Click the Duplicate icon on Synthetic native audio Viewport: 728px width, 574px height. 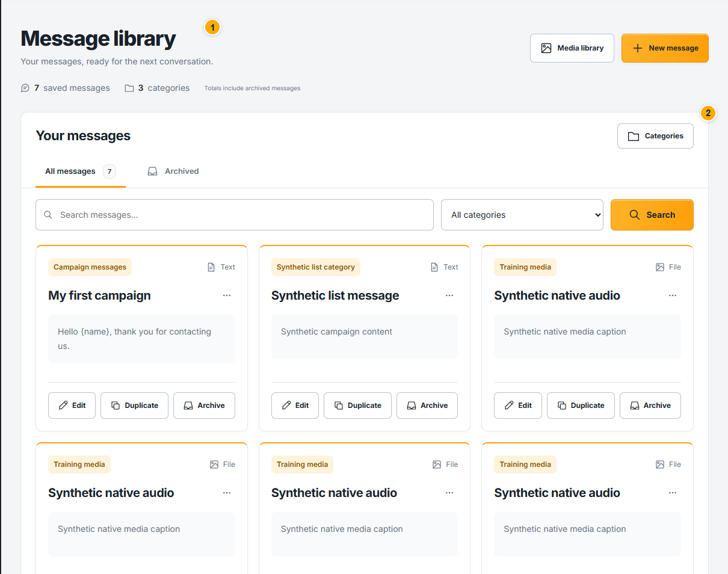pyautogui.click(x=562, y=406)
